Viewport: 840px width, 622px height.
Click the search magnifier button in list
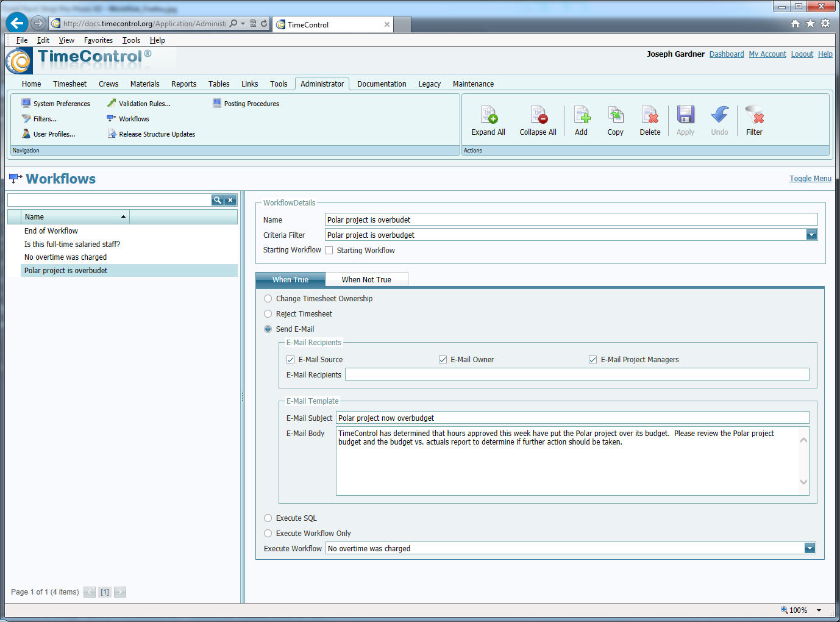pos(217,200)
